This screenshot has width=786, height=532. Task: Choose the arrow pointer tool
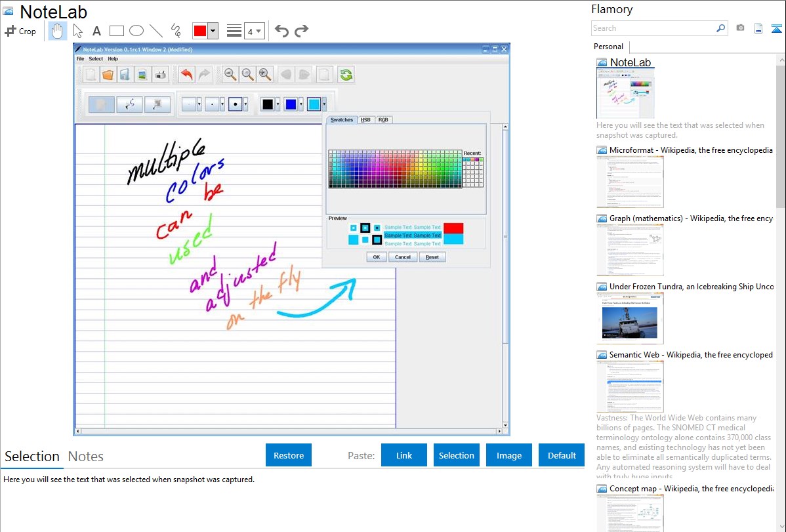point(78,31)
